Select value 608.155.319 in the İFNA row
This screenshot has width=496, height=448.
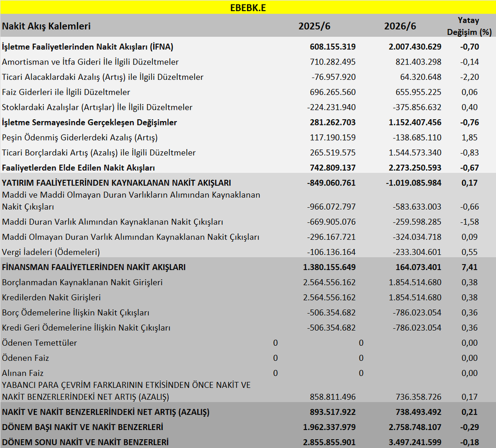pyautogui.click(x=332, y=47)
